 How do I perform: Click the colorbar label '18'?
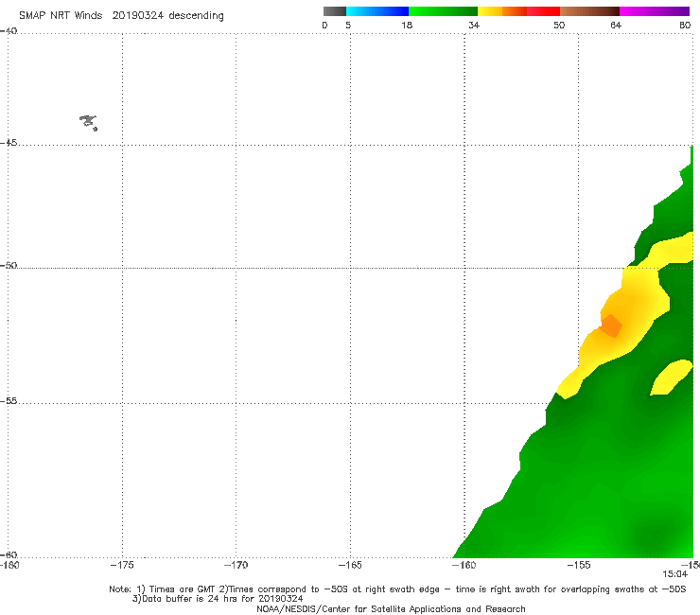(407, 25)
